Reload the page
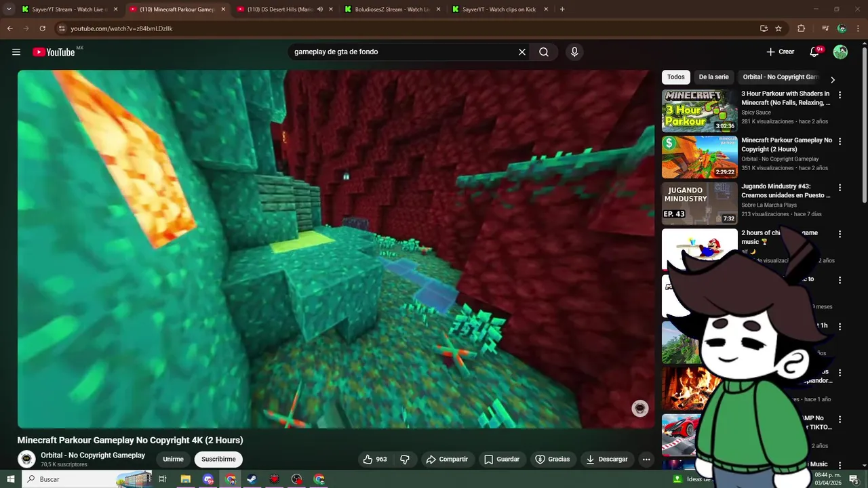Viewport: 868px width, 488px height. [x=42, y=28]
